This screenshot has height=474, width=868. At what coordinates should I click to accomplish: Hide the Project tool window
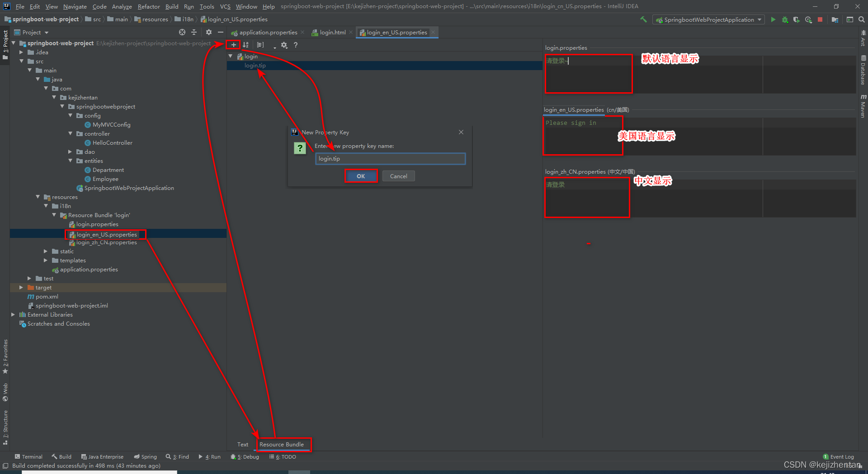tap(221, 32)
